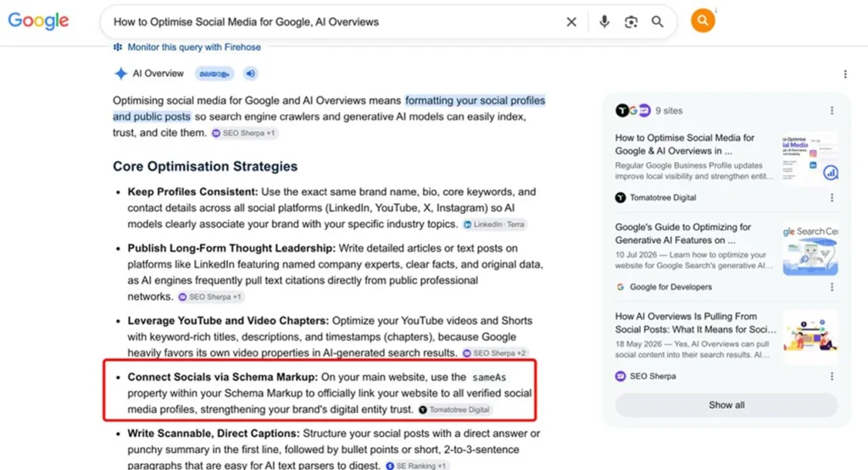
Task: Start voice search with microphone icon
Action: [604, 21]
